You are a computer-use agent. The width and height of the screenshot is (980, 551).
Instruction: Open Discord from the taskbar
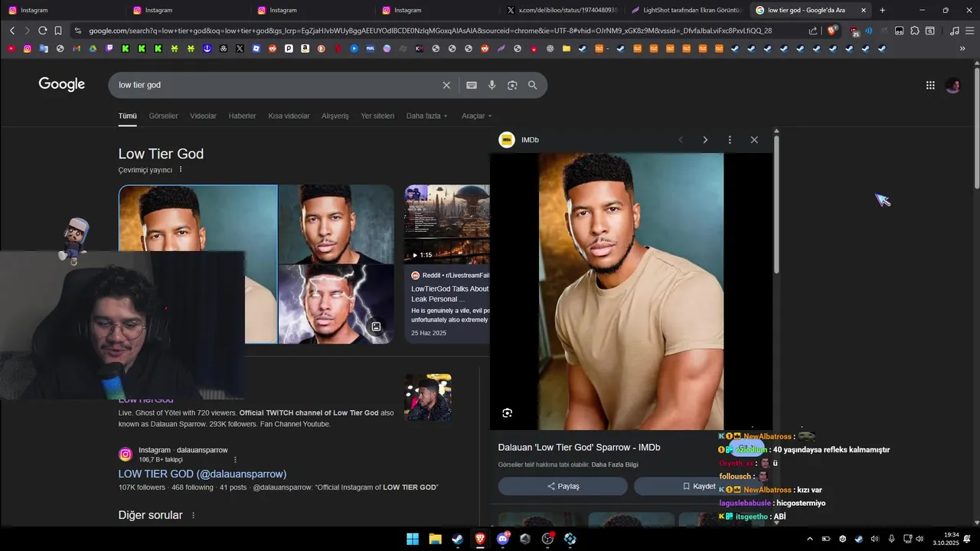click(503, 539)
